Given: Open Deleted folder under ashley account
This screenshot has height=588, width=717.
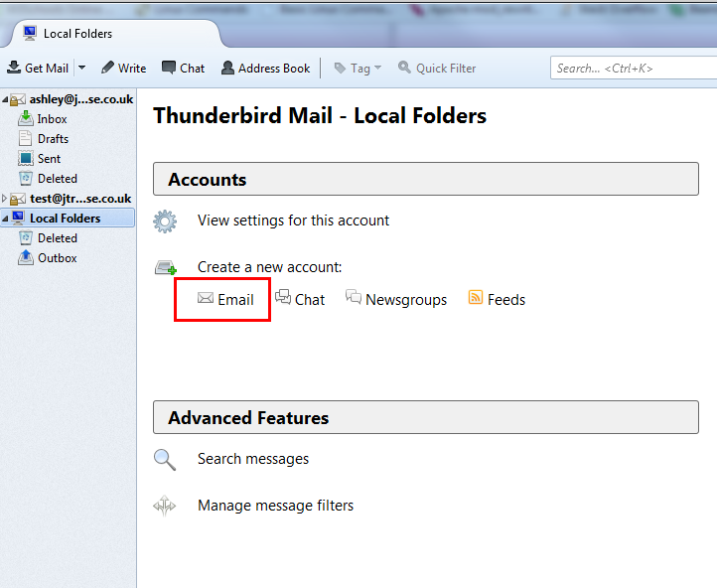Looking at the screenshot, I should [58, 179].
